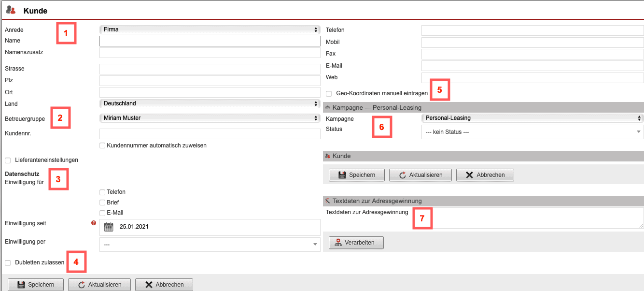This screenshot has width=644, height=291.
Task: Open the Anrede dropdown showing Firma
Action: tap(210, 29)
